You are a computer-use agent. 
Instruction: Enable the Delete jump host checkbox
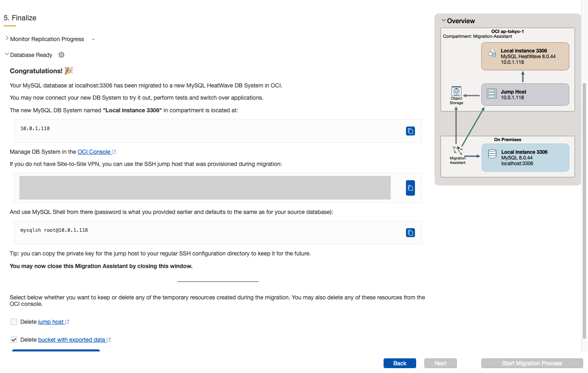point(14,322)
